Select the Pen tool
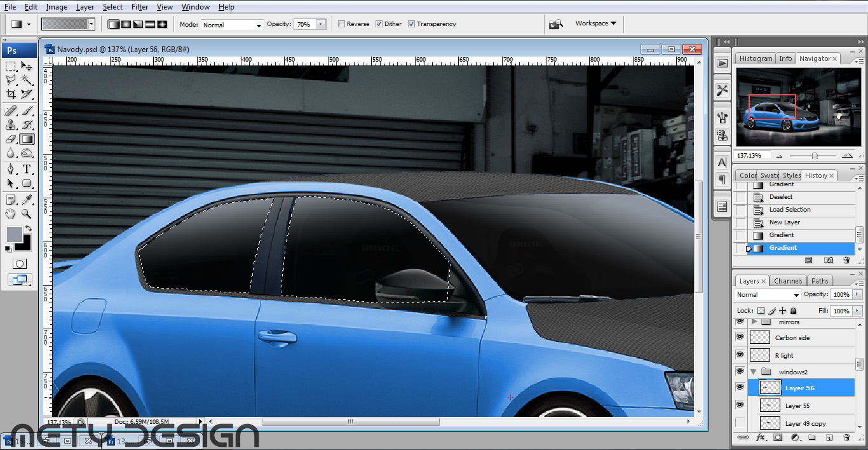 coord(11,170)
